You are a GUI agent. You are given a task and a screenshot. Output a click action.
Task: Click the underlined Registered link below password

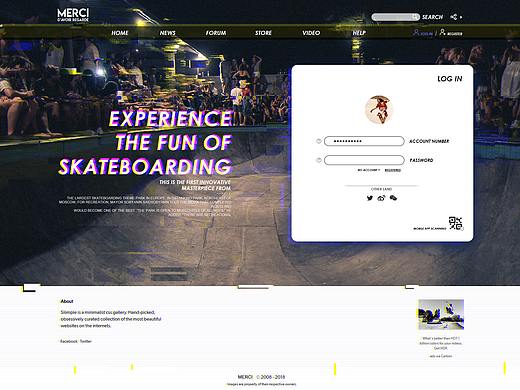pos(393,170)
